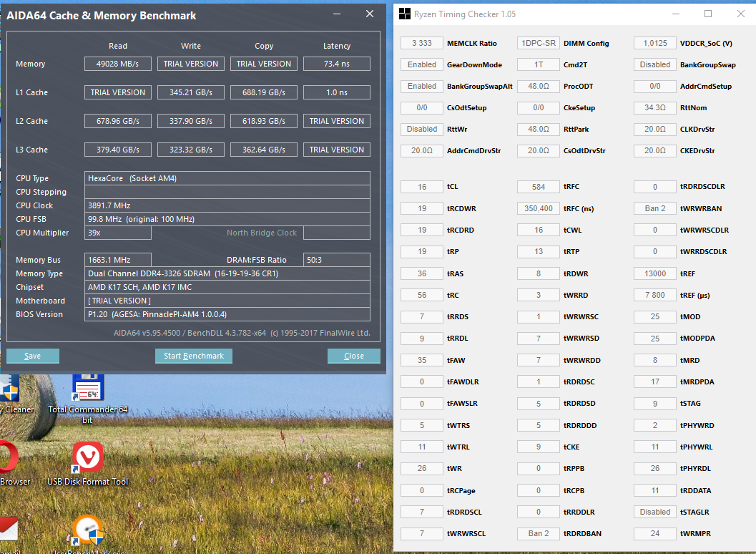Click the Chipset AMD K17 SCH field

[227, 287]
